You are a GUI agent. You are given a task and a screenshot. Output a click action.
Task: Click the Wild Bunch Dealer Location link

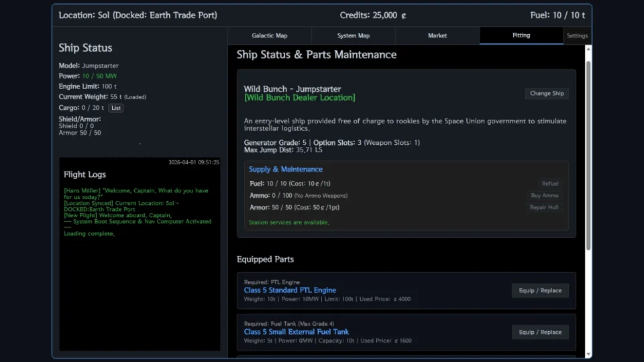[x=299, y=98]
